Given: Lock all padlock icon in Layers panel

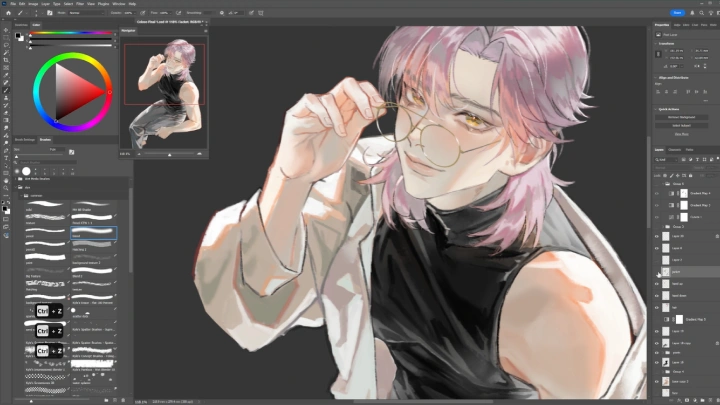Looking at the screenshot, I should pyautogui.click(x=690, y=175).
